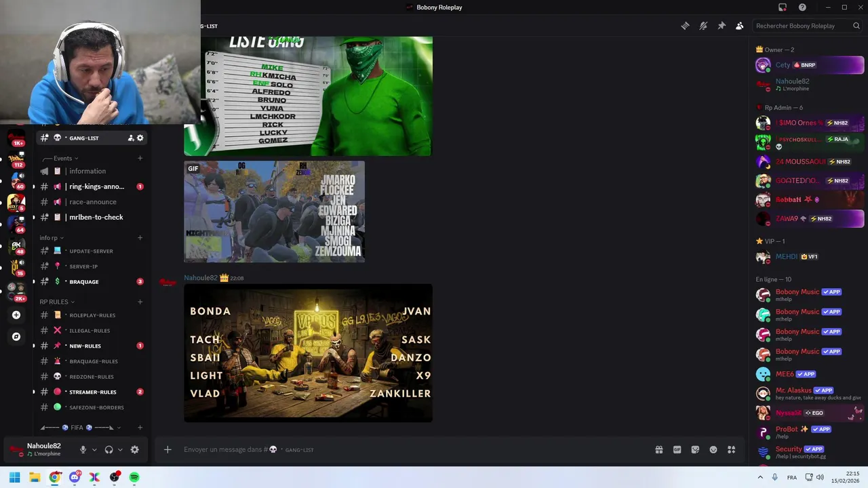This screenshot has height=488, width=868.
Task: Collapse the info rp category
Action: pos(51,238)
